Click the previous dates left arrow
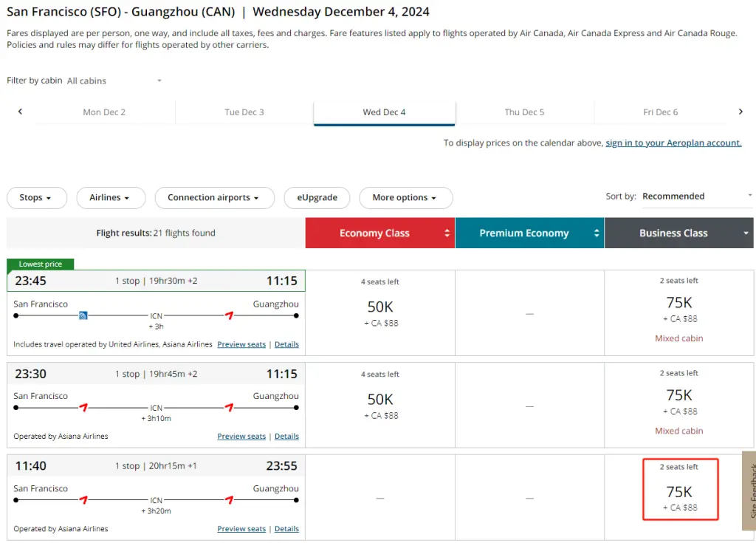756x543 pixels. tap(20, 112)
